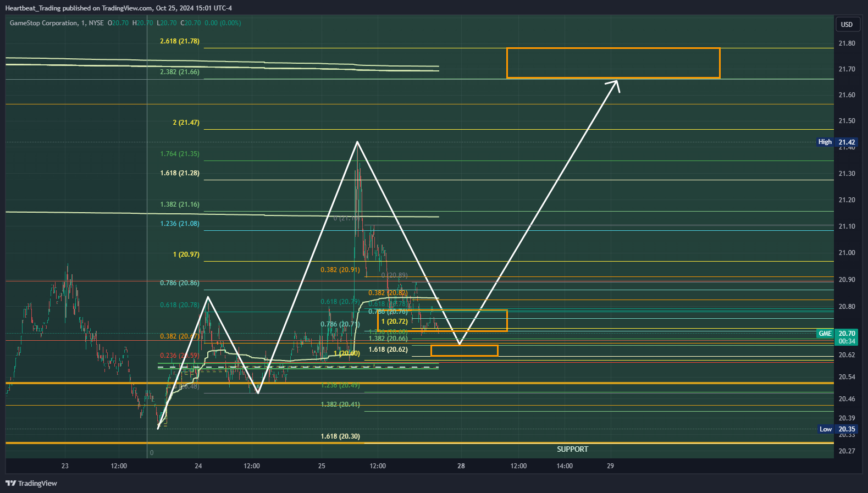The width and height of the screenshot is (868, 493).
Task: Click the 21.80 price axis label
Action: click(847, 43)
